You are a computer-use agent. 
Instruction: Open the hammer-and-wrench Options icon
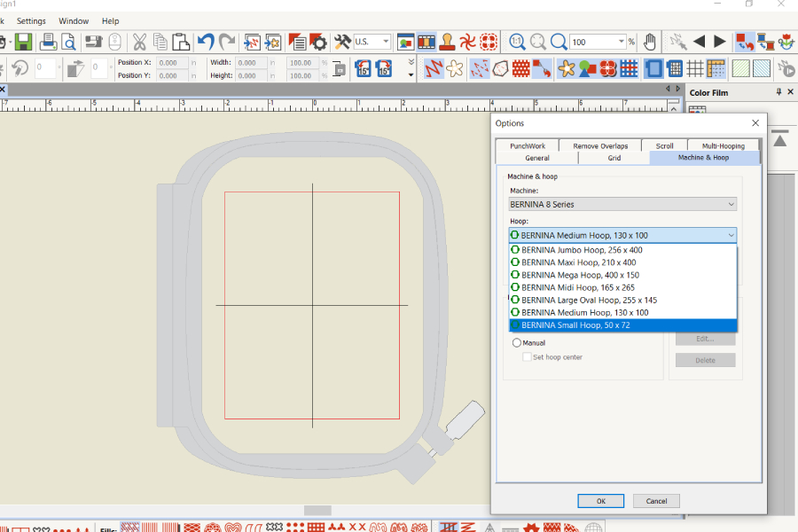click(x=342, y=42)
